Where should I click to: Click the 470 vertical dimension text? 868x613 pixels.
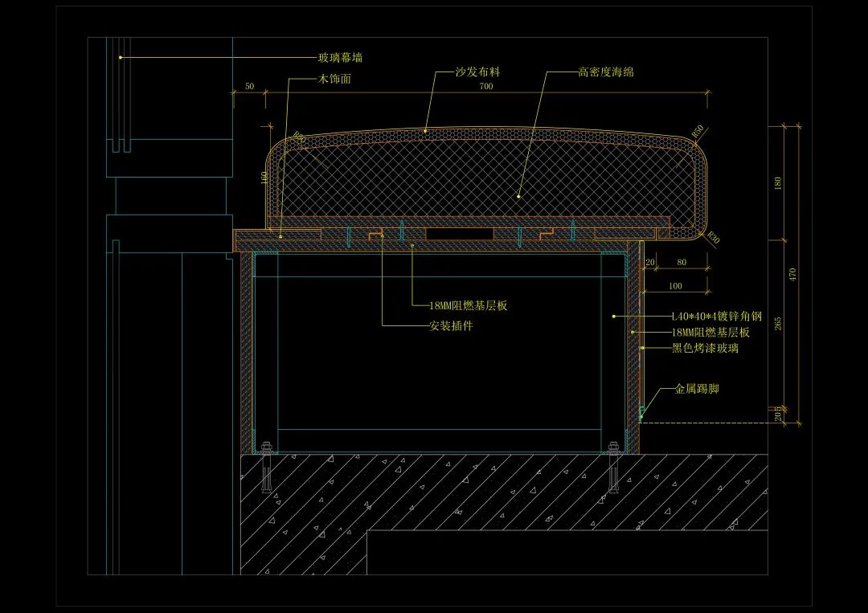(792, 274)
